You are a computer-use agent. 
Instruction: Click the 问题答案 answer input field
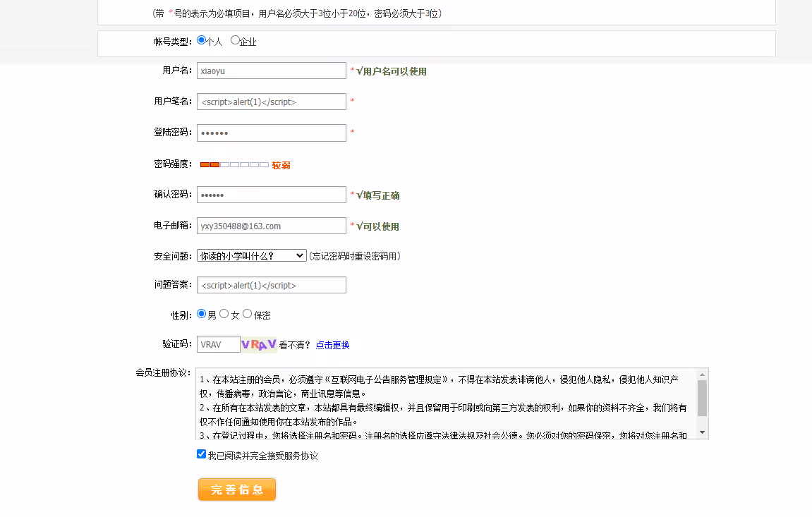271,285
